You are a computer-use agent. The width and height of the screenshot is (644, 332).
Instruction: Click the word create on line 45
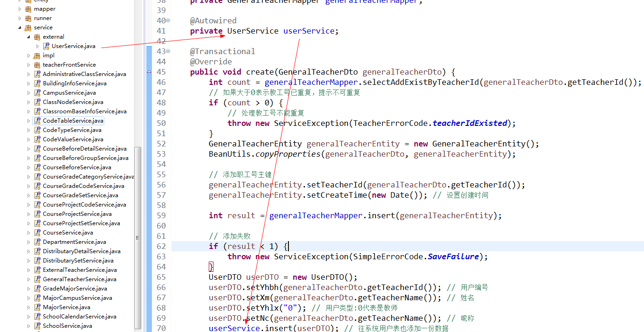[260, 72]
